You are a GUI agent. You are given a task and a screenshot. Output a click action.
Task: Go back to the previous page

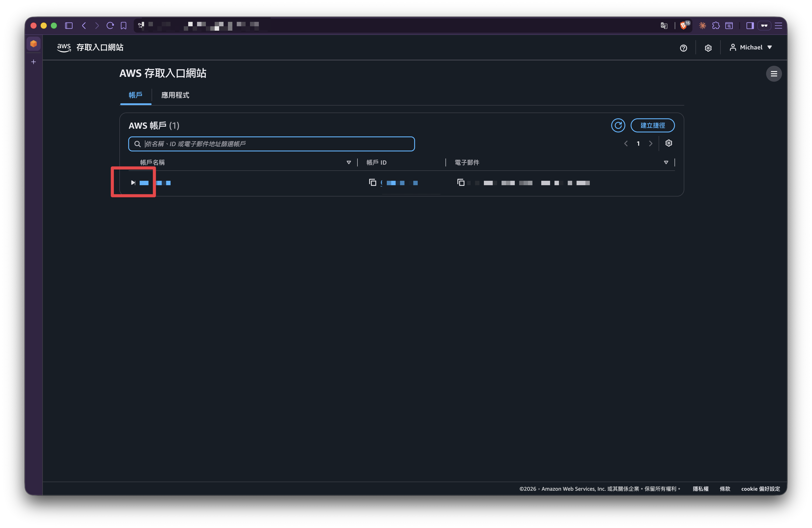(x=84, y=26)
